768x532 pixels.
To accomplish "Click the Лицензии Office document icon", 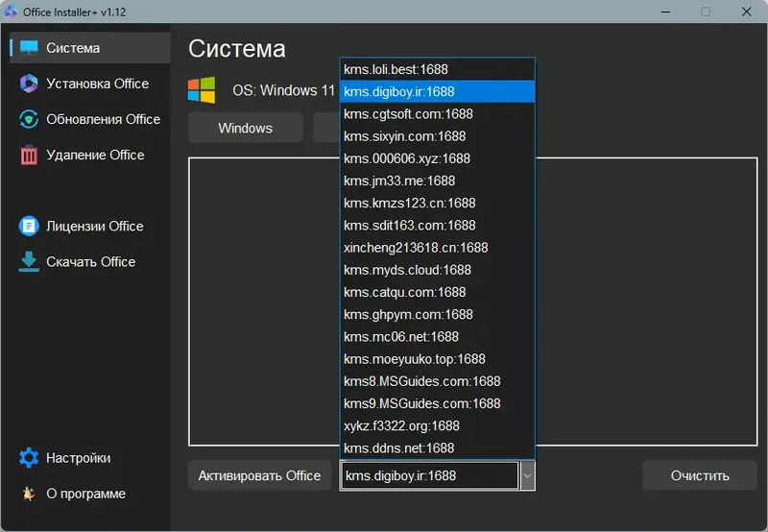I will click(x=29, y=226).
